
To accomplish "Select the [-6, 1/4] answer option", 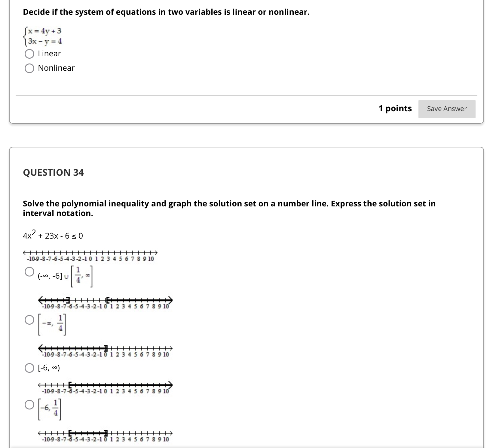I will [29, 405].
